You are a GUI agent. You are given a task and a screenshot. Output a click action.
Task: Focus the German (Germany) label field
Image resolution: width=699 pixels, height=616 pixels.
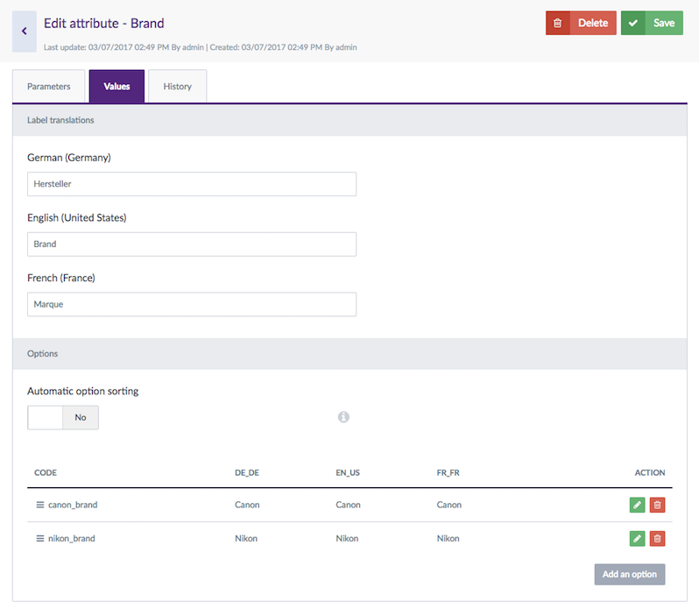[x=192, y=184]
